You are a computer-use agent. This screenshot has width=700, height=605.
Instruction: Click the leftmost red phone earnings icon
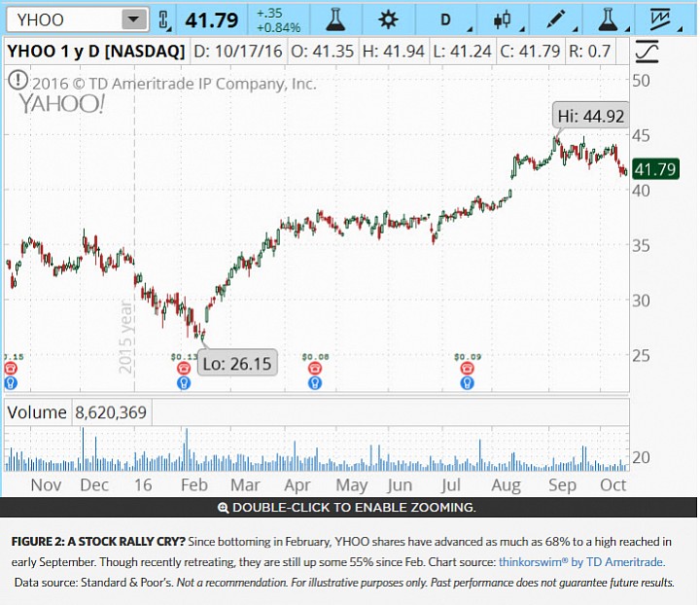pos(11,368)
